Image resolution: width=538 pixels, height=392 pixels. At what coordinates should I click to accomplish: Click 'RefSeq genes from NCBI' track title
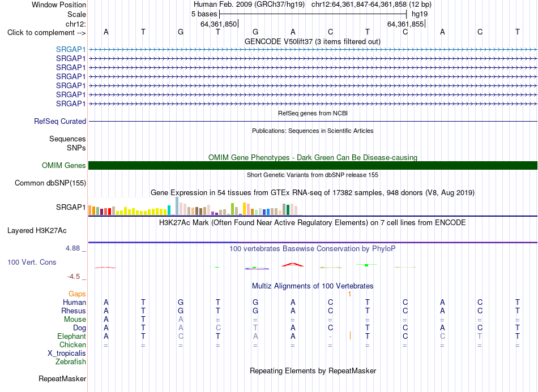click(313, 113)
